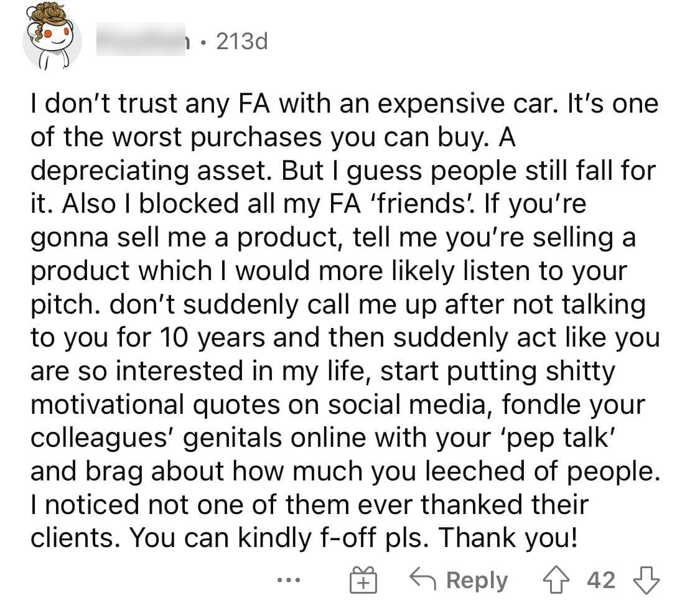Give an award using the gift icon
Viewport: 700px width, 613px height.
pos(363,579)
